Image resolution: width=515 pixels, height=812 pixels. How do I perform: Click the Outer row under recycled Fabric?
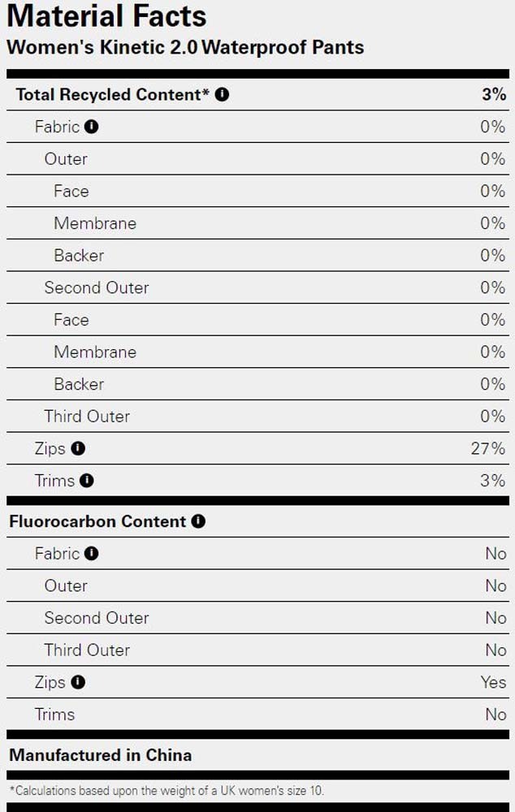[257, 158]
